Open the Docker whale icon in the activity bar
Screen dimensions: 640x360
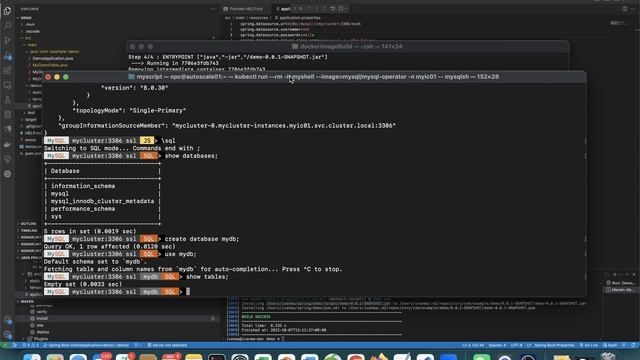[7, 144]
